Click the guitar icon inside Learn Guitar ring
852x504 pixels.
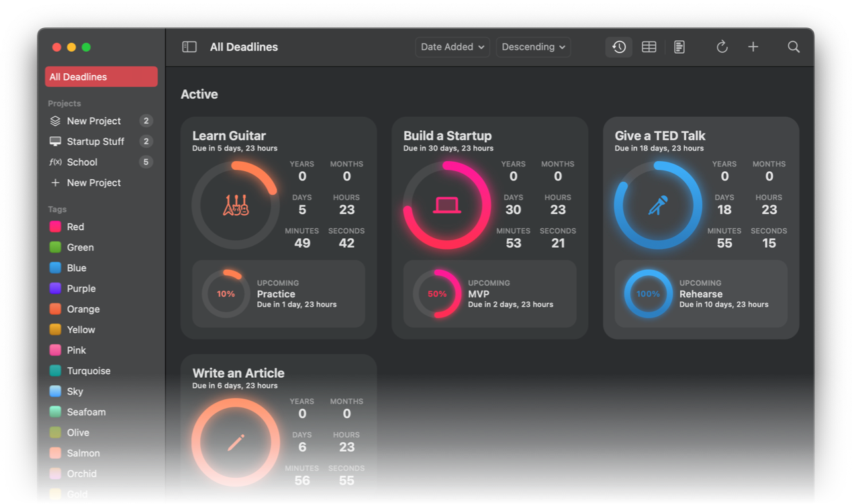236,205
